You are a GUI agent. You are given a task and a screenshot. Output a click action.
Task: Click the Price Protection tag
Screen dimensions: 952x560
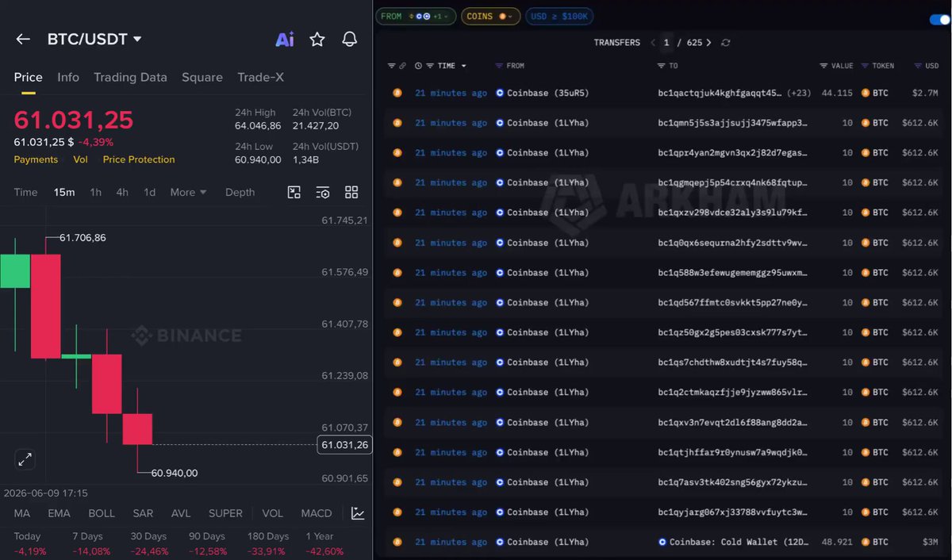(139, 159)
